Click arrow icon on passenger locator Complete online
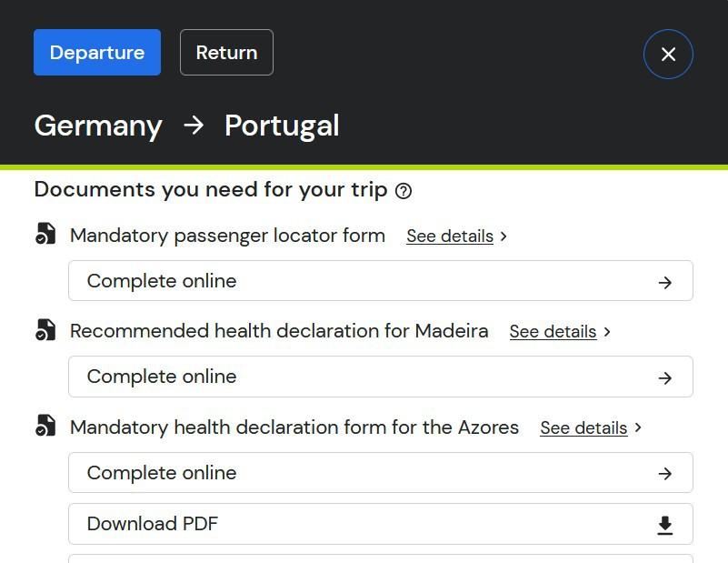Viewport: 728px width, 563px height. click(x=665, y=283)
